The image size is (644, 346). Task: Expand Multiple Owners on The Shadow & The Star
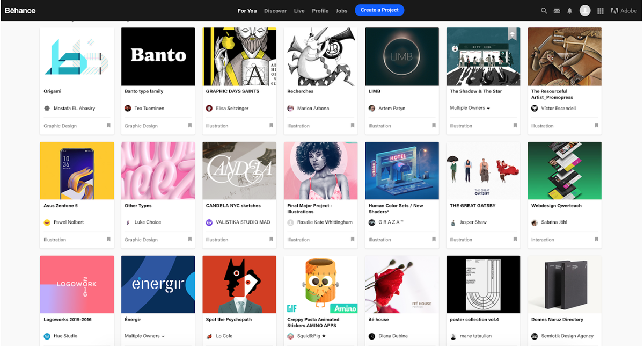click(x=470, y=108)
